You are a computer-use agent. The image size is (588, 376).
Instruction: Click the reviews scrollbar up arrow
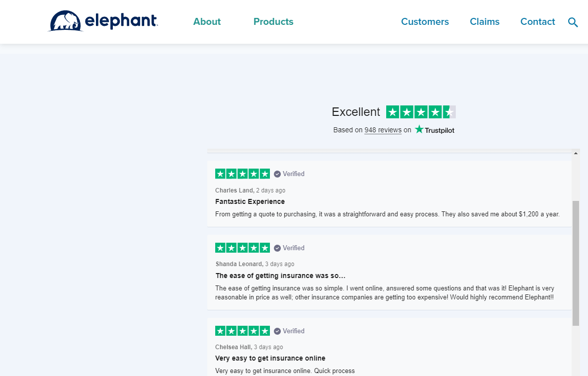(x=576, y=153)
